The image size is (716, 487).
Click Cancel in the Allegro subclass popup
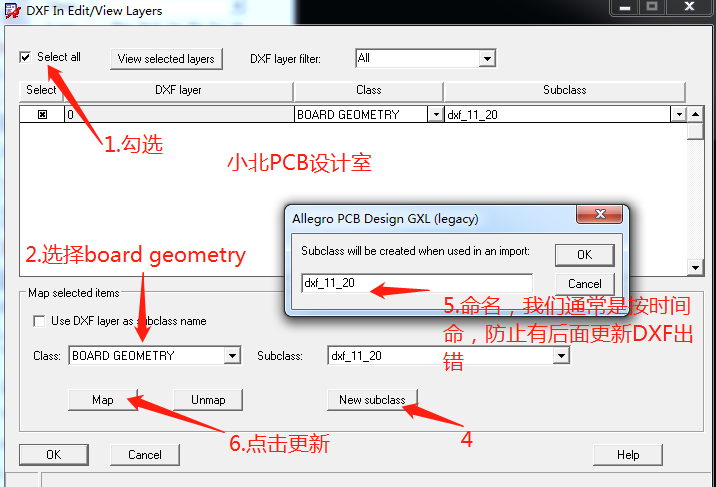point(584,284)
